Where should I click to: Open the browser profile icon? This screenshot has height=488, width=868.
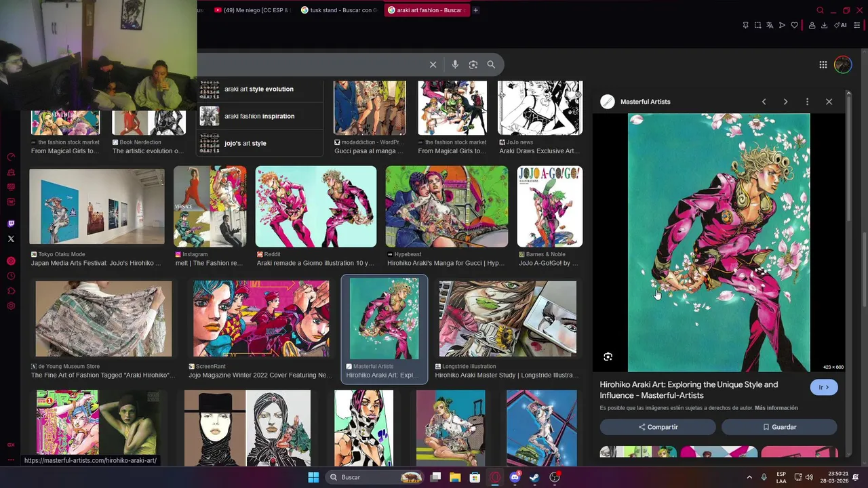[812, 25]
